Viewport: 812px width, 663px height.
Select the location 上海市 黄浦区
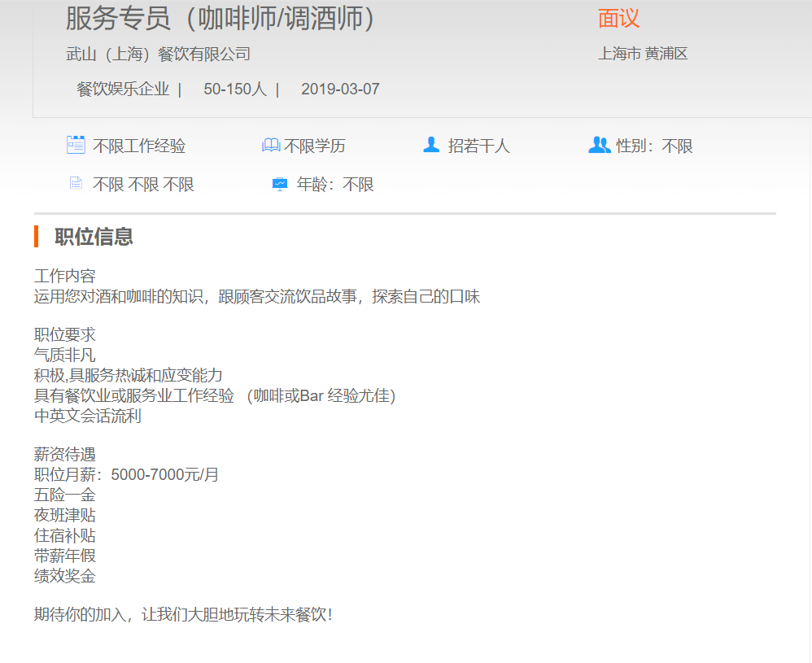[x=643, y=55]
